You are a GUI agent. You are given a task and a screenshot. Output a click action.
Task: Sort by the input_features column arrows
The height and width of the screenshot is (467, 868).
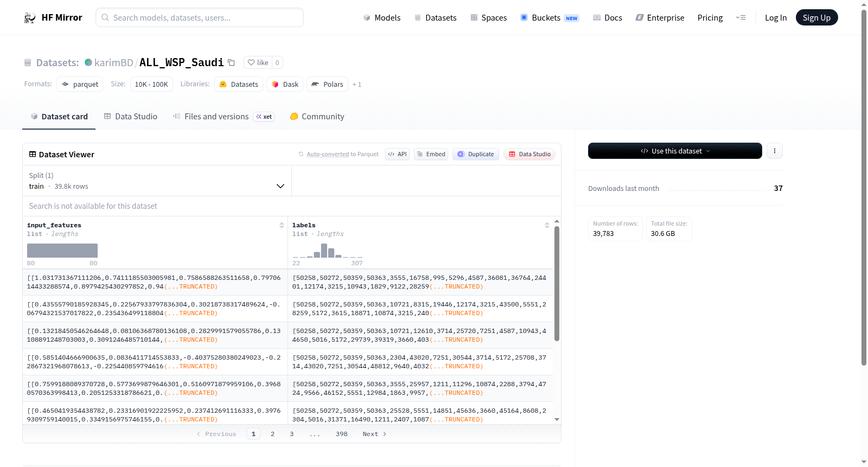(282, 225)
